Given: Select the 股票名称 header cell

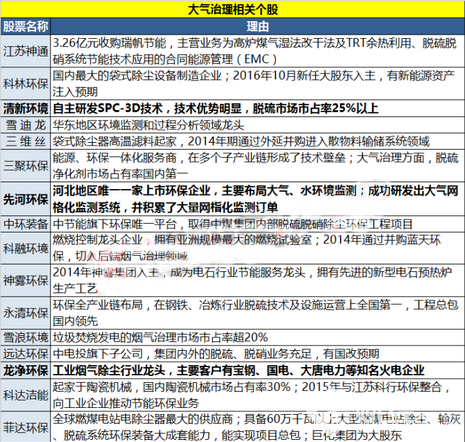Looking at the screenshot, I should (x=26, y=27).
